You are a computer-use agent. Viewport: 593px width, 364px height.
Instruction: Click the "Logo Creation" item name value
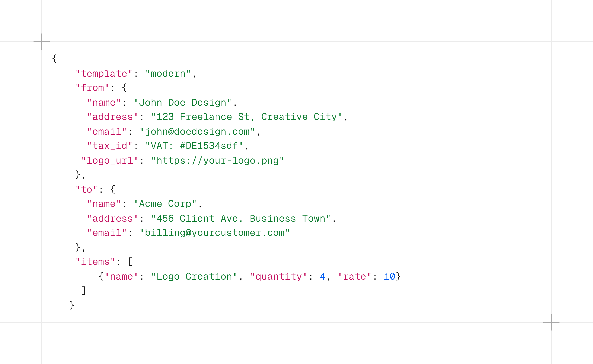[194, 277]
